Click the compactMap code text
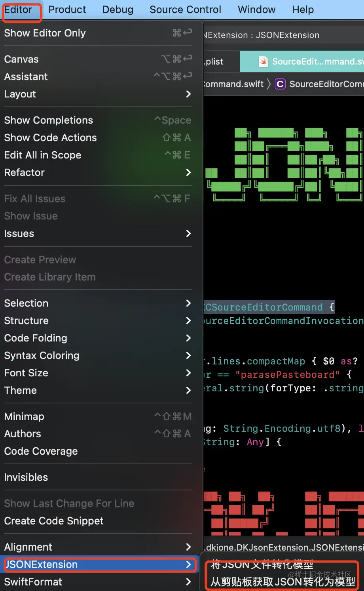Image resolution: width=364 pixels, height=591 pixels. 276,361
